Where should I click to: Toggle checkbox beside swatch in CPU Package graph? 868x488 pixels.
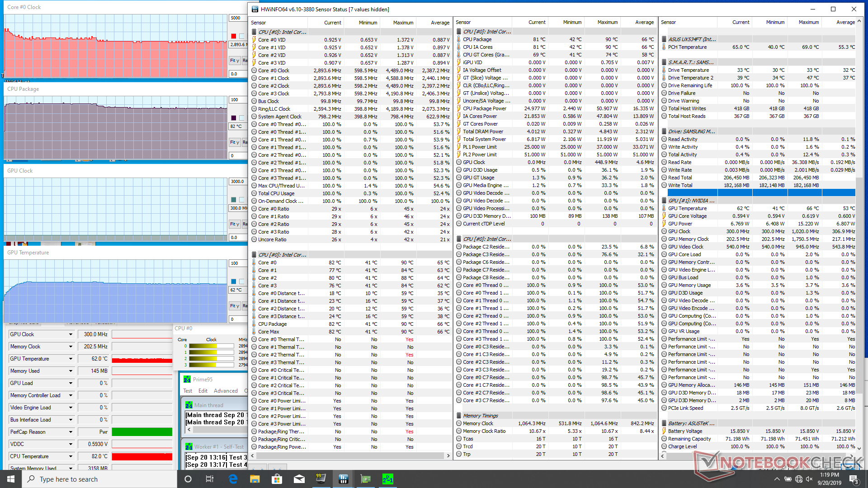(242, 118)
